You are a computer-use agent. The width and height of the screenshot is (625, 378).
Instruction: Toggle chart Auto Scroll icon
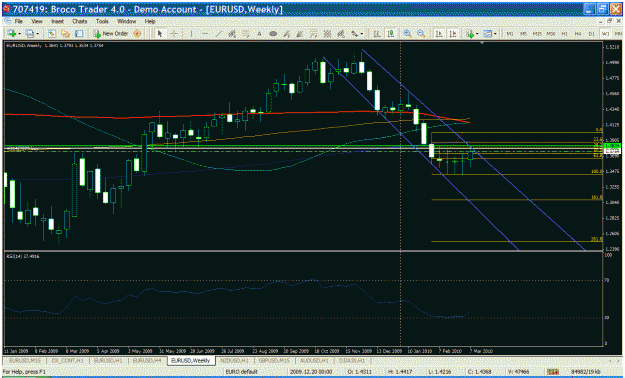[439, 34]
